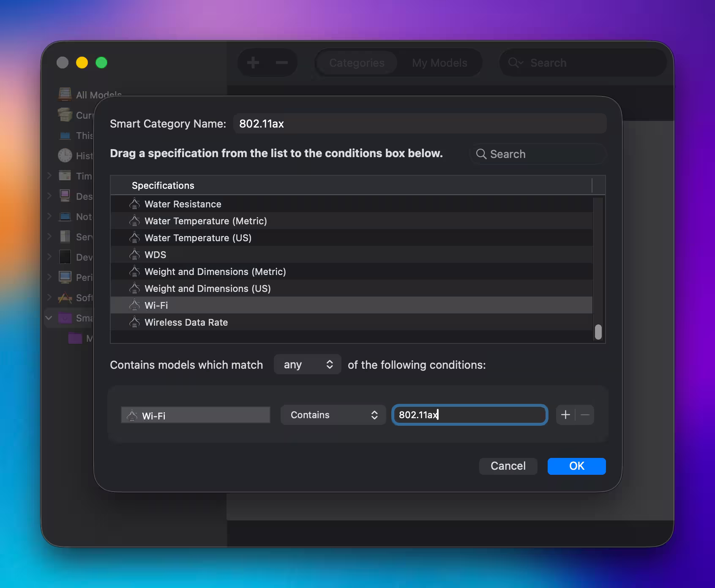Click the All Models sidebar icon

pos(65,95)
